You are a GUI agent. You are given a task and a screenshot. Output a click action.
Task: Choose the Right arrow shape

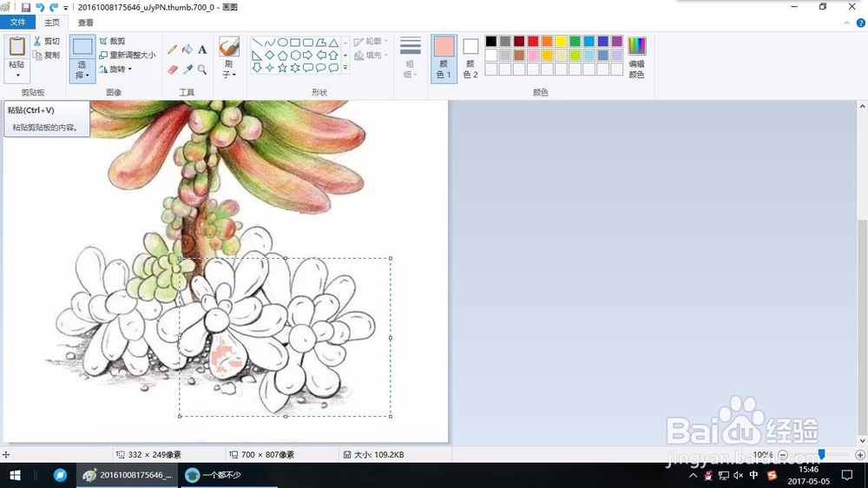[x=308, y=56]
